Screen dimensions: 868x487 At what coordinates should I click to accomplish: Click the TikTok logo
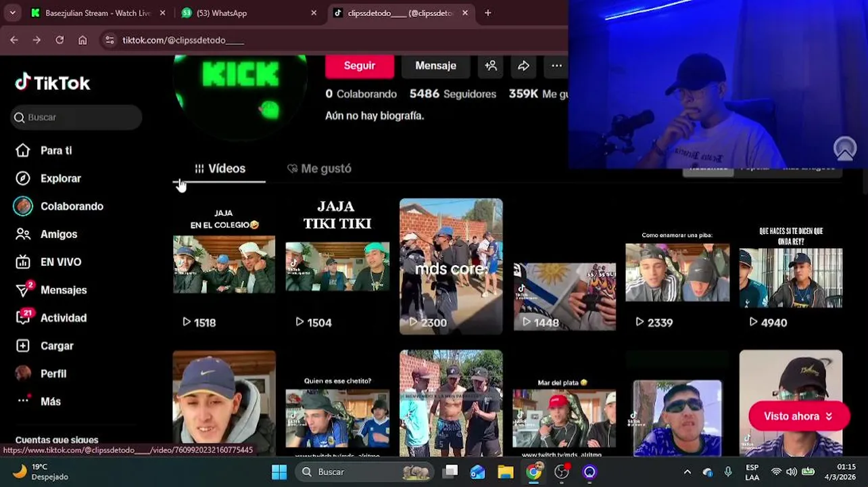pos(53,83)
